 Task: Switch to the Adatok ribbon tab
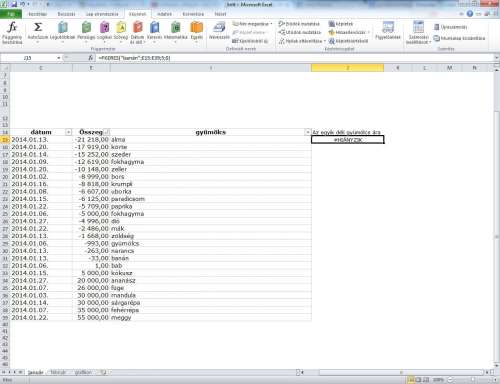point(164,14)
